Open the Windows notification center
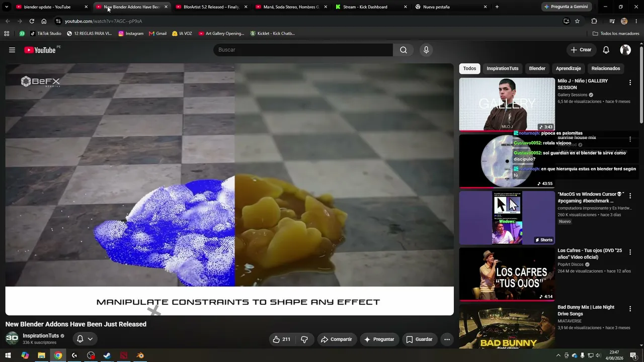 point(633,355)
